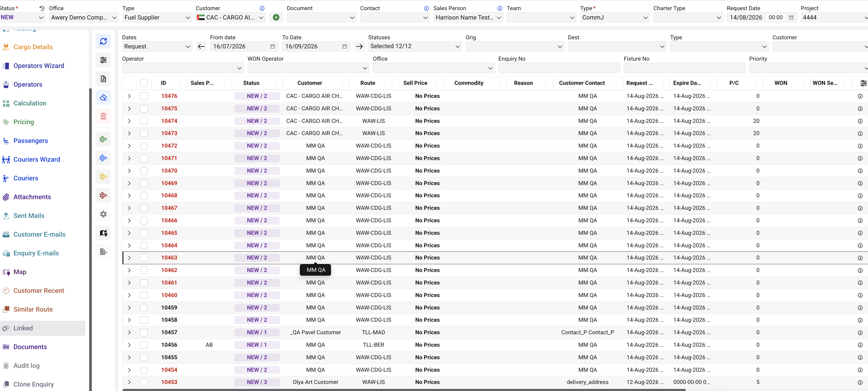Image resolution: width=868 pixels, height=391 pixels.
Task: Click the info icon next to Contact label
Action: [x=426, y=8]
